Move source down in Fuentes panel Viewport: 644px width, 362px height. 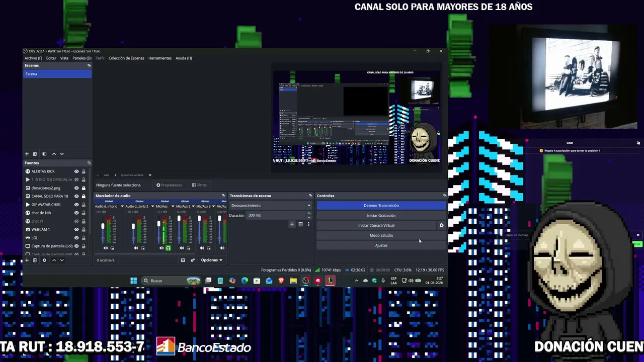click(x=62, y=260)
